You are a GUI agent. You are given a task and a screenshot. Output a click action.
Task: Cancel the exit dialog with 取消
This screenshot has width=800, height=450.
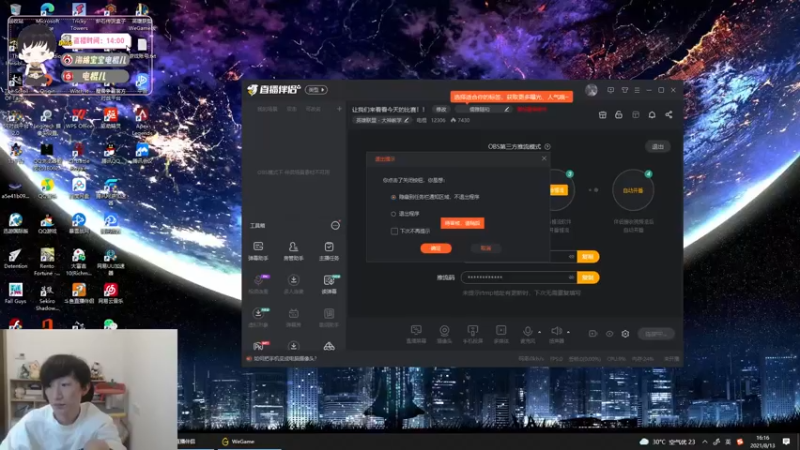point(485,248)
